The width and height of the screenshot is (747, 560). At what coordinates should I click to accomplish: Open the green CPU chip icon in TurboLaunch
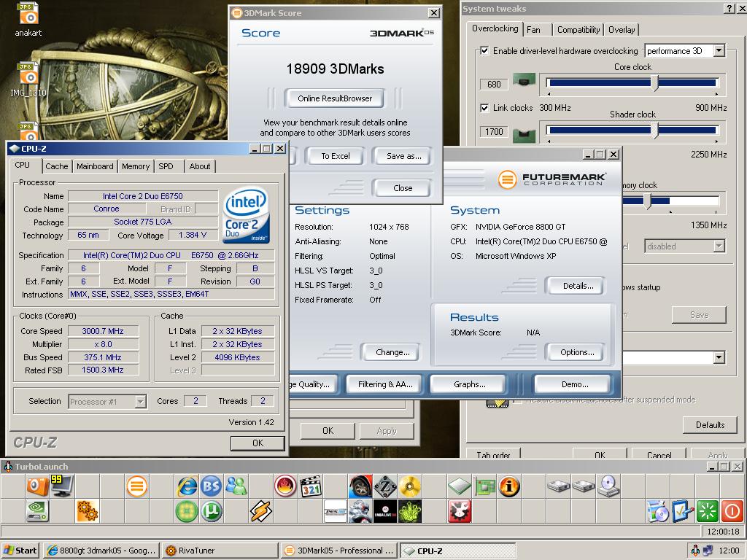460,486
